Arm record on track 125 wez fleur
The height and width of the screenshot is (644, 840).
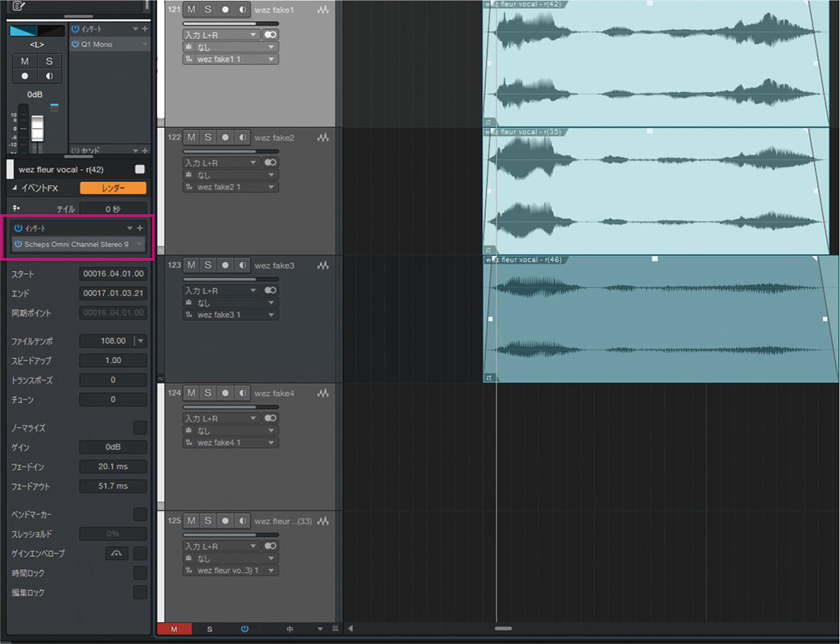coord(225,521)
